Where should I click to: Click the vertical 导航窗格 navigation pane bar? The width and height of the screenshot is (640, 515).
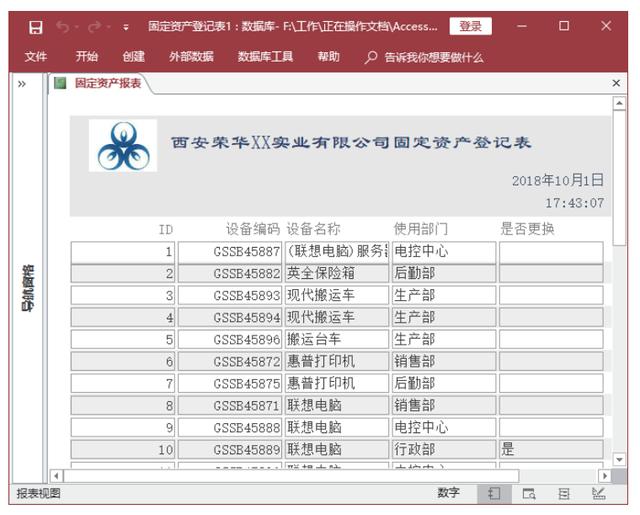pyautogui.click(x=28, y=288)
